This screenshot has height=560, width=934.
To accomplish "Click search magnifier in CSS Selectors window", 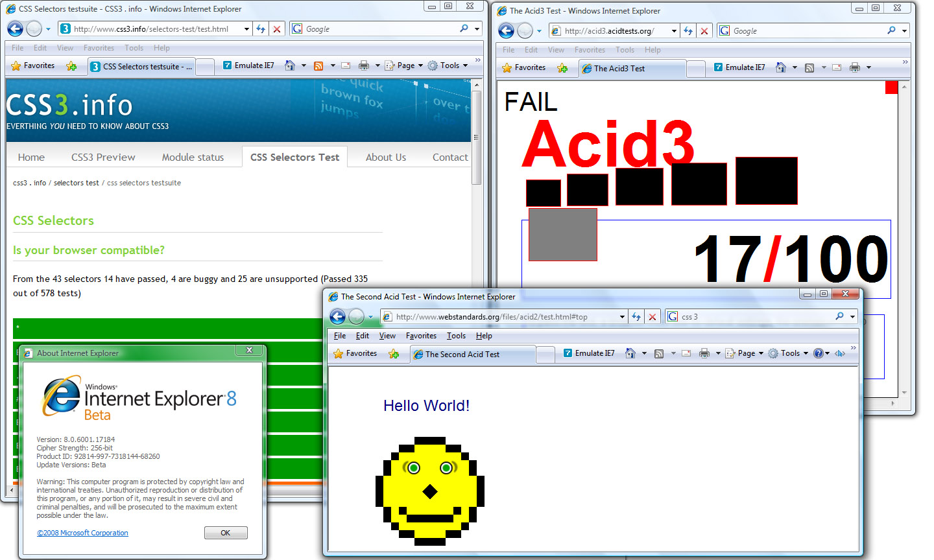I will click(464, 29).
